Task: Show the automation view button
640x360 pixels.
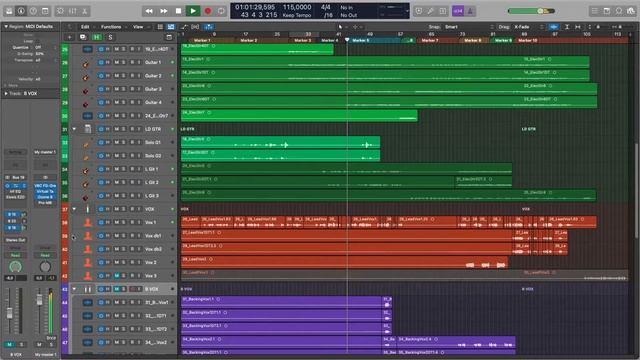Action: 184,27
